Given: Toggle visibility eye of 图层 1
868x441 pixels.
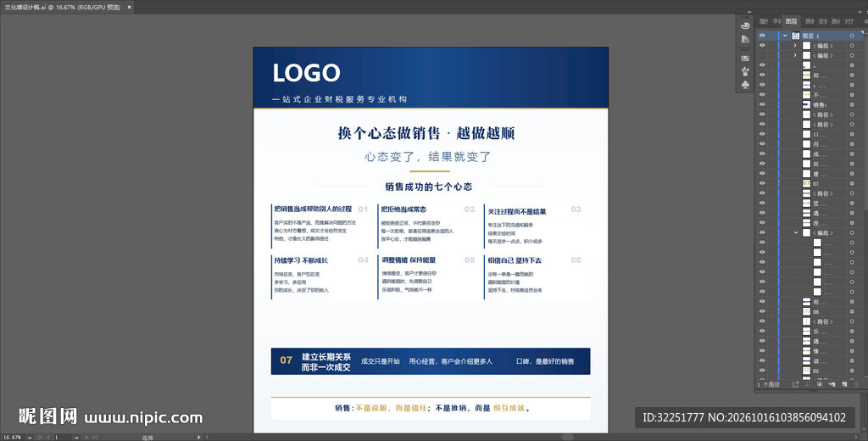Looking at the screenshot, I should pyautogui.click(x=762, y=36).
